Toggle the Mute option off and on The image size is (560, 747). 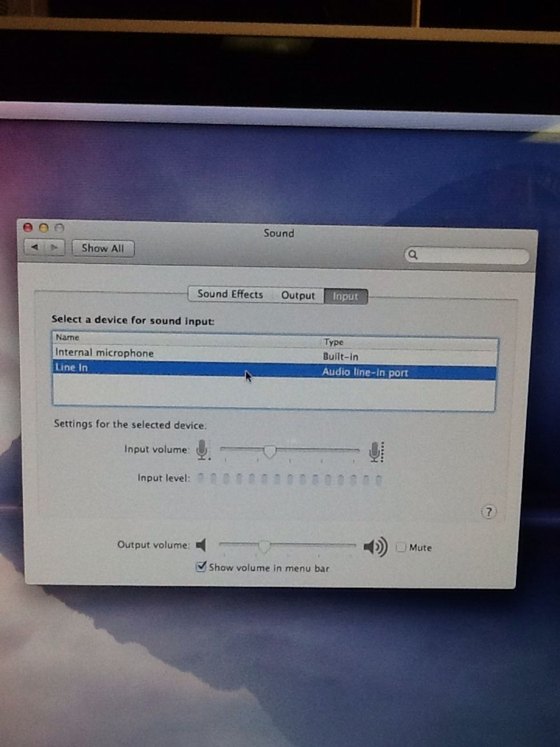click(401, 548)
